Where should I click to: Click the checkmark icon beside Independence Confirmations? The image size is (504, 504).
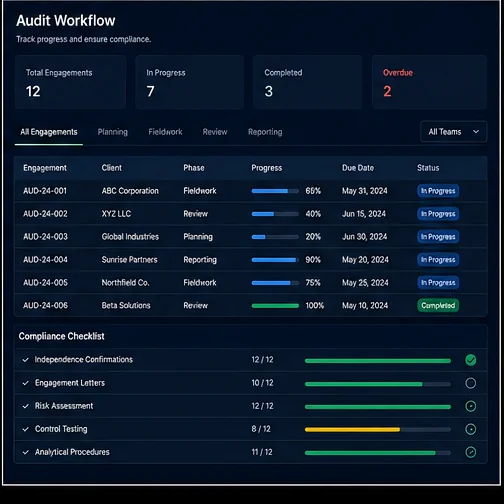coord(25,360)
